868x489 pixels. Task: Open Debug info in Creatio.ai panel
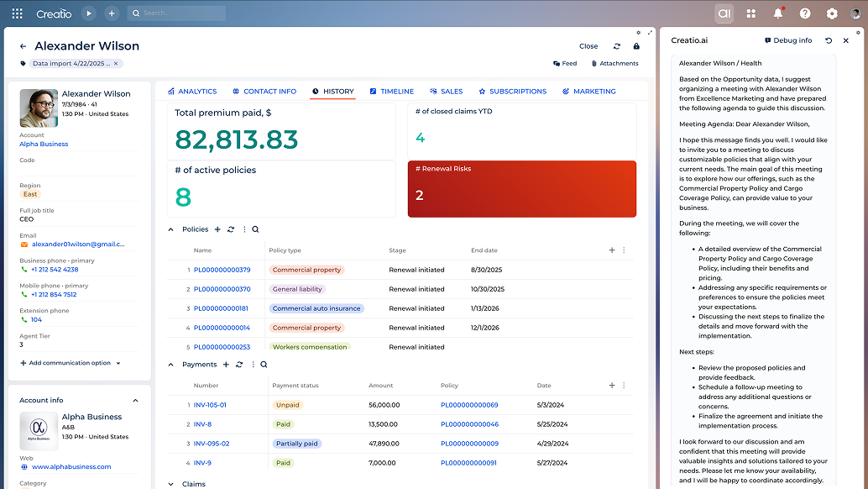pyautogui.click(x=788, y=40)
